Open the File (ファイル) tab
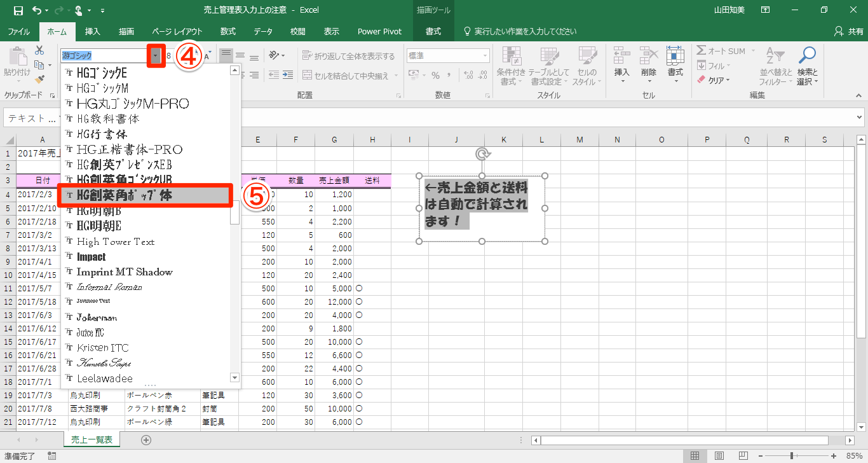The width and height of the screenshot is (868, 463). (18, 31)
